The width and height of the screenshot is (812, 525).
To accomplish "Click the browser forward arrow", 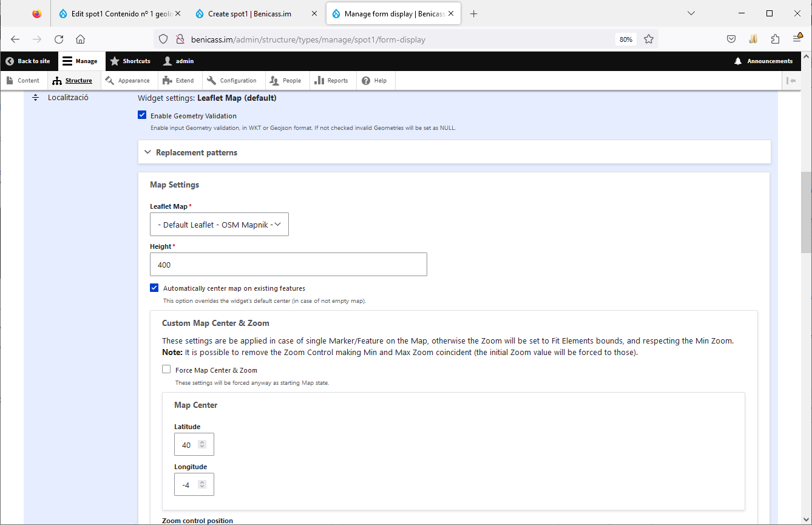I will 37,39.
